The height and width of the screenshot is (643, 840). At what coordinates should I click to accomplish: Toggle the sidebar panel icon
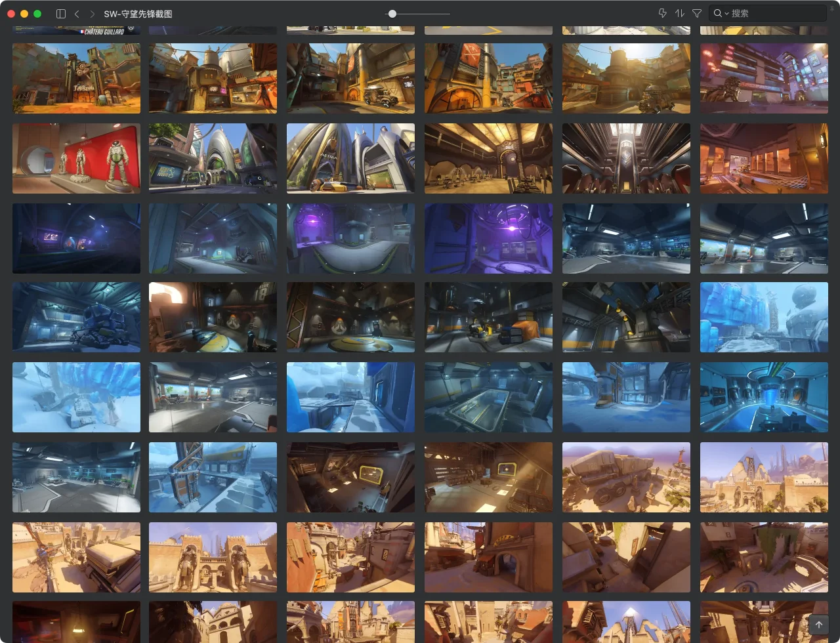61,13
